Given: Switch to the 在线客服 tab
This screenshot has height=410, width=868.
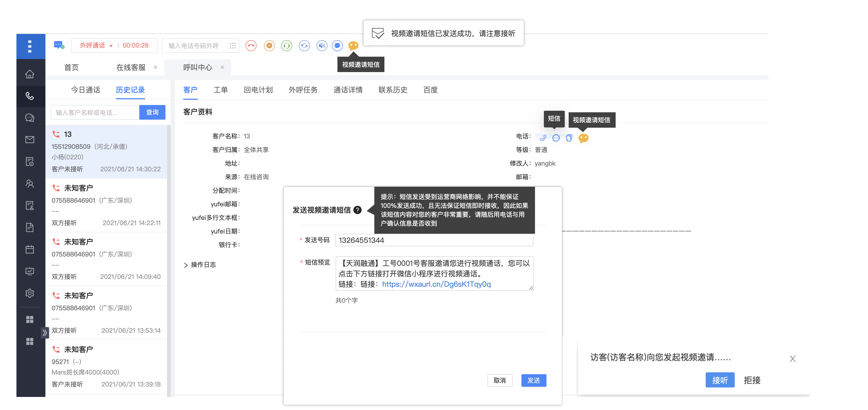Looking at the screenshot, I should tap(131, 67).
